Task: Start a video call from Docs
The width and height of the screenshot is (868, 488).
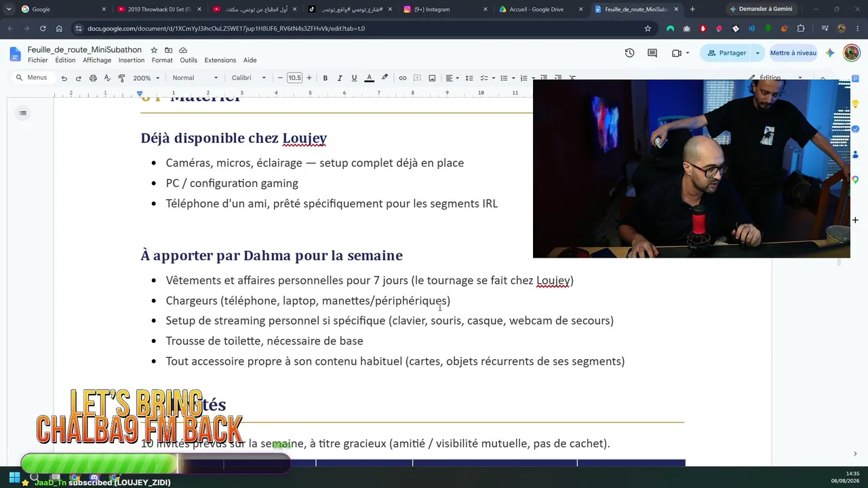Action: tap(676, 53)
